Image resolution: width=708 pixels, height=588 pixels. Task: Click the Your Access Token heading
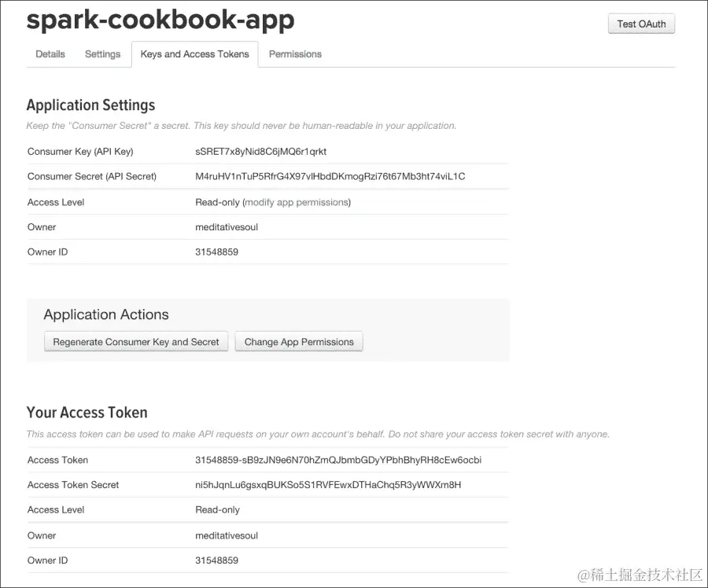click(x=87, y=412)
